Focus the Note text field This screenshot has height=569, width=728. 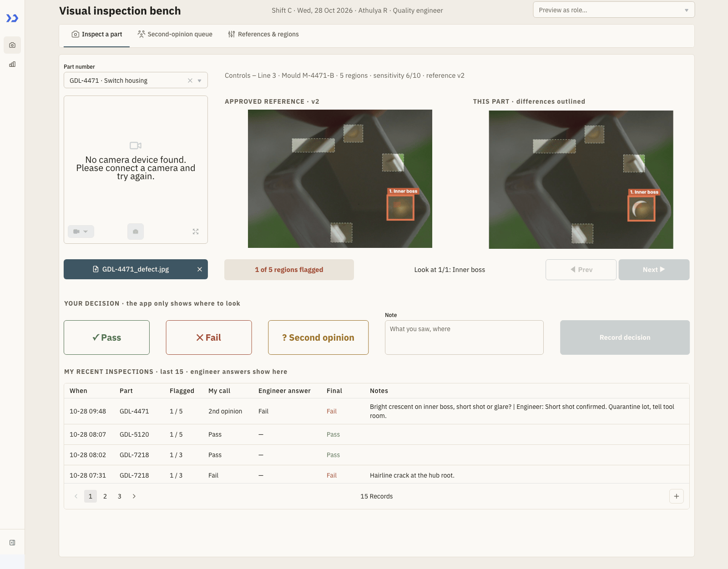pyautogui.click(x=464, y=337)
